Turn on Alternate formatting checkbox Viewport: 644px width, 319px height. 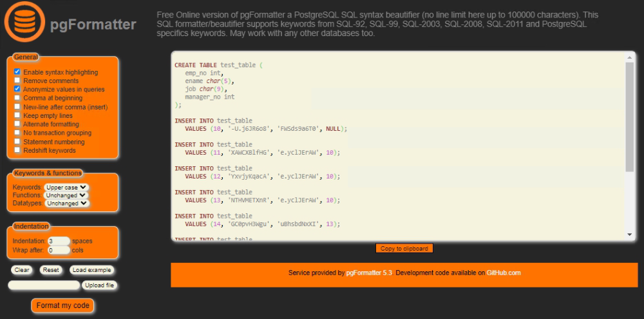[17, 124]
